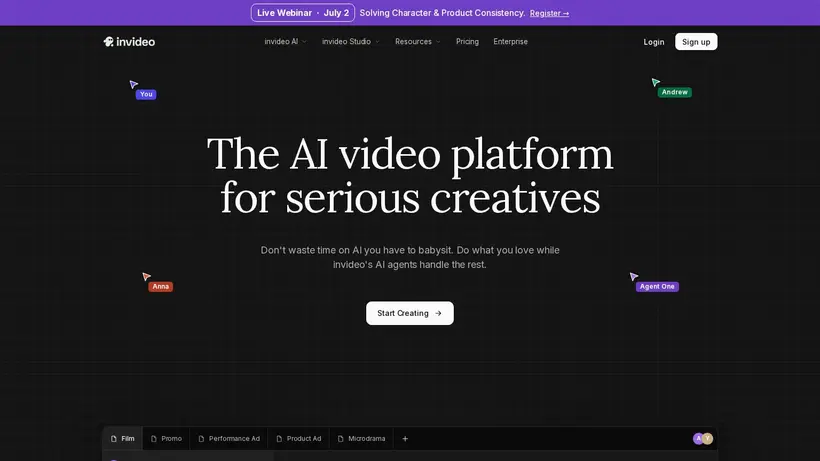This screenshot has height=461, width=820.
Task: Click the document icon on Microdrama tab
Action: click(x=340, y=439)
